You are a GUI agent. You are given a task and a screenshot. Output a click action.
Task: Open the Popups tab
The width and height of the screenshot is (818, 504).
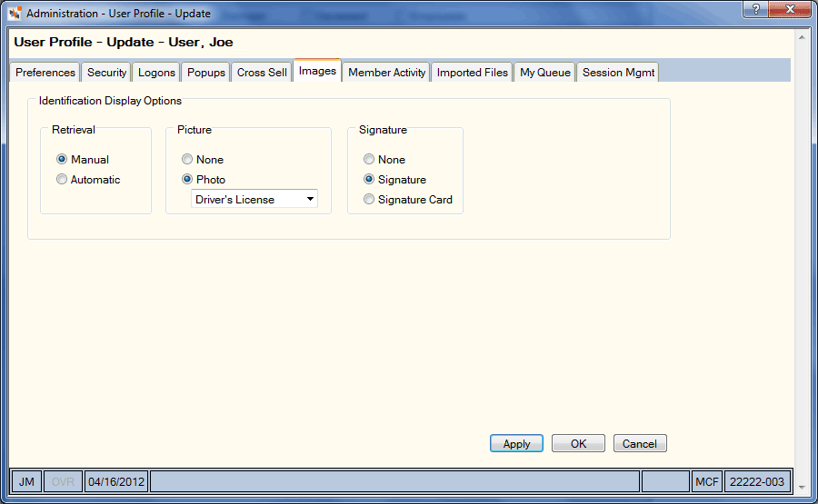206,73
